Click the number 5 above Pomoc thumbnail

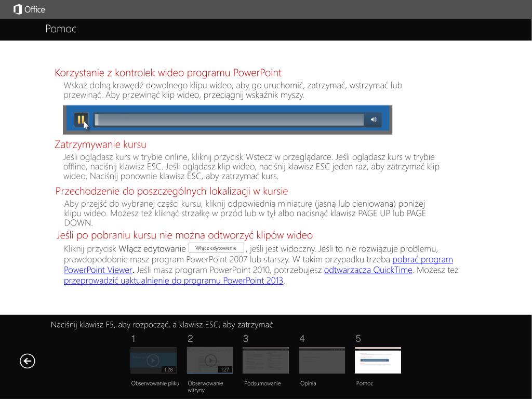(358, 339)
